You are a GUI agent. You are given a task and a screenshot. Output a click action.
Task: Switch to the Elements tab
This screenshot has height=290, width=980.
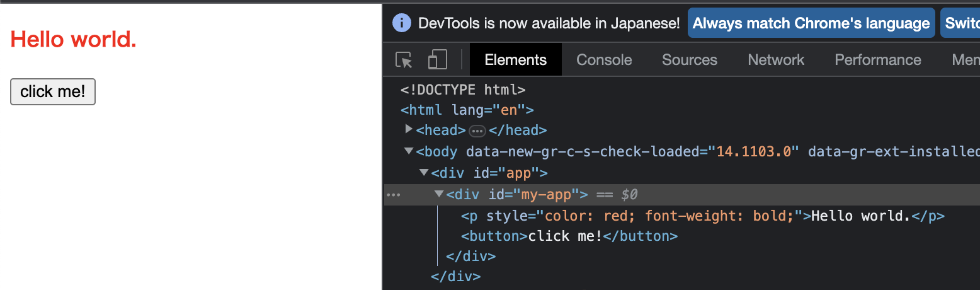515,60
